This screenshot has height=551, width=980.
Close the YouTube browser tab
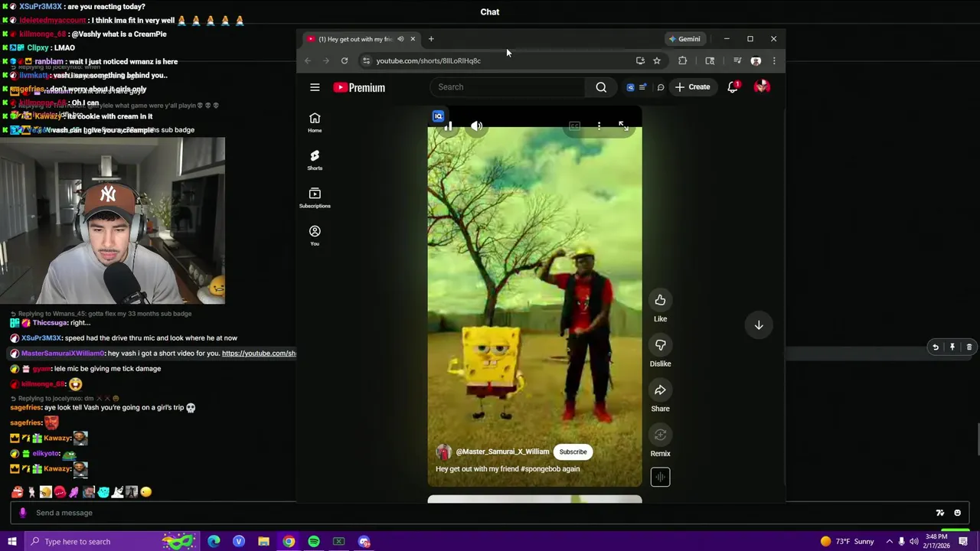coord(413,39)
